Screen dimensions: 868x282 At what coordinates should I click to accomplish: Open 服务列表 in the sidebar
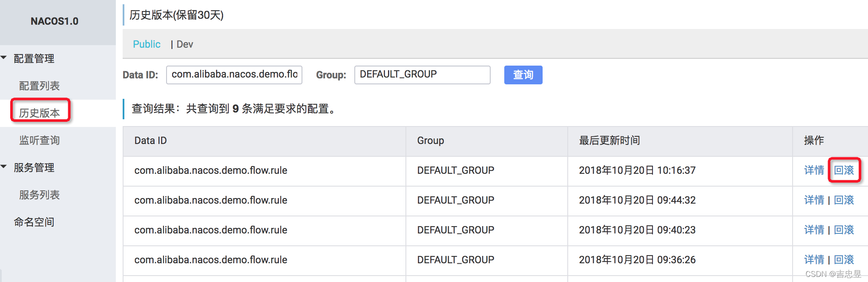tap(39, 195)
